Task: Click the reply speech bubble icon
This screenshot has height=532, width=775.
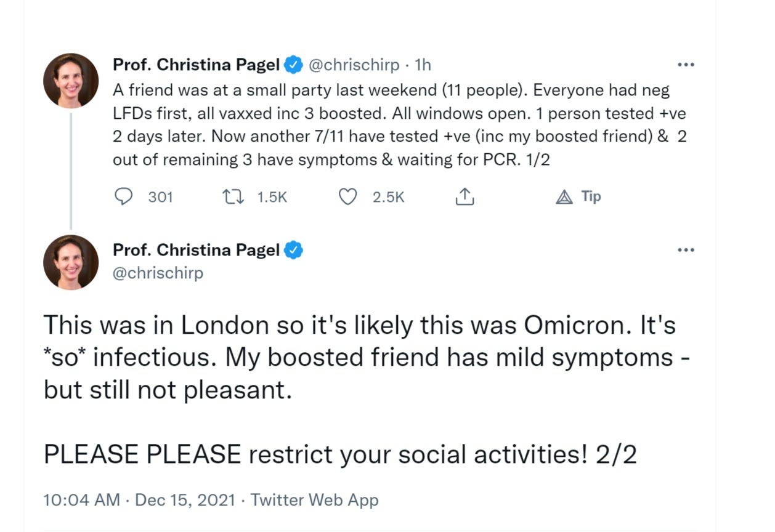Action: (124, 196)
